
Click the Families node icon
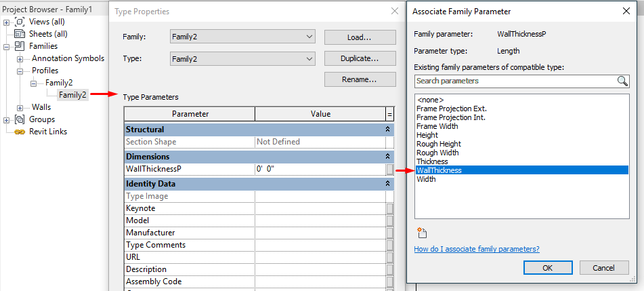20,46
